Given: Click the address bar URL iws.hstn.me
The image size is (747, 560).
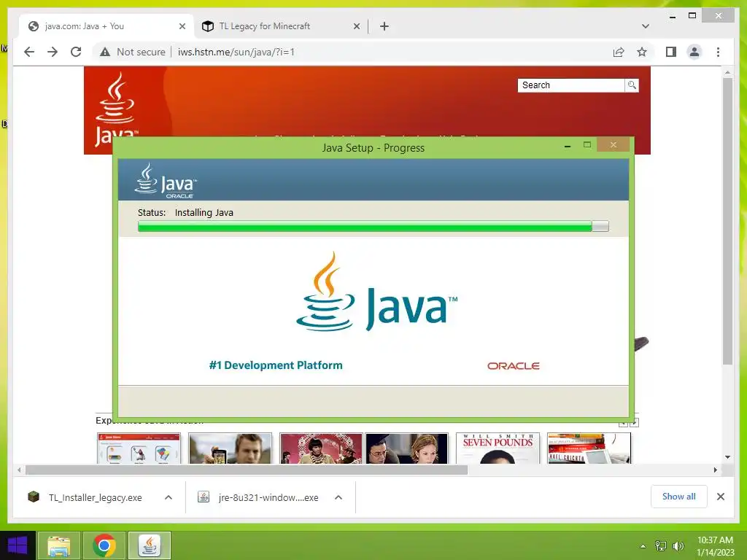Looking at the screenshot, I should coord(236,52).
